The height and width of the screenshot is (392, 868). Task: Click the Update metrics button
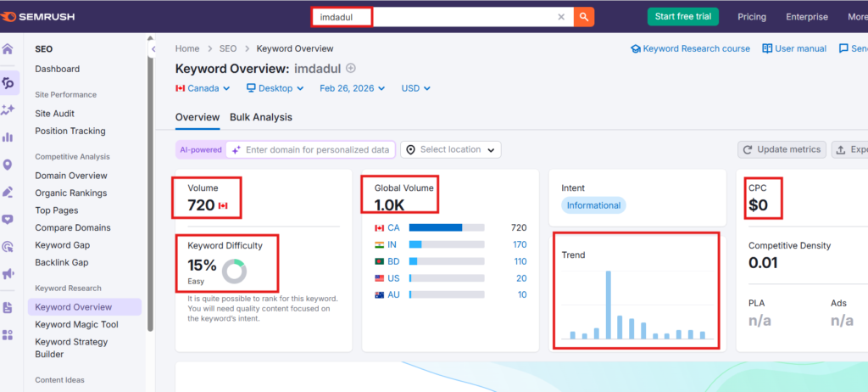782,150
